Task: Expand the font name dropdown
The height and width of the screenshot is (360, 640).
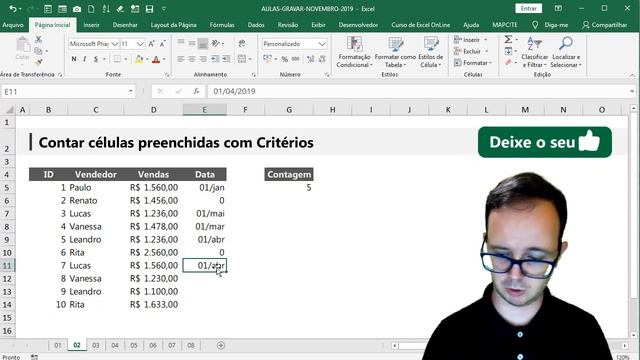Action: coord(114,44)
